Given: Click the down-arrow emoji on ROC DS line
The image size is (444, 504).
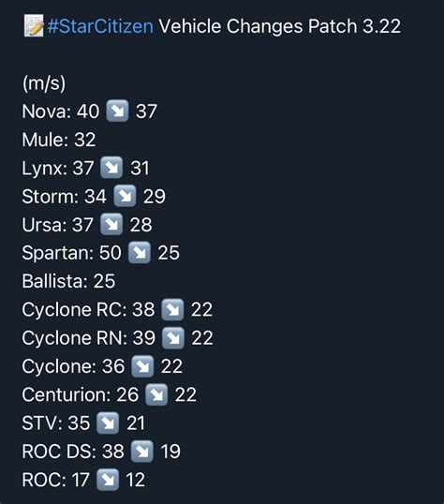Looking at the screenshot, I should click(142, 451).
